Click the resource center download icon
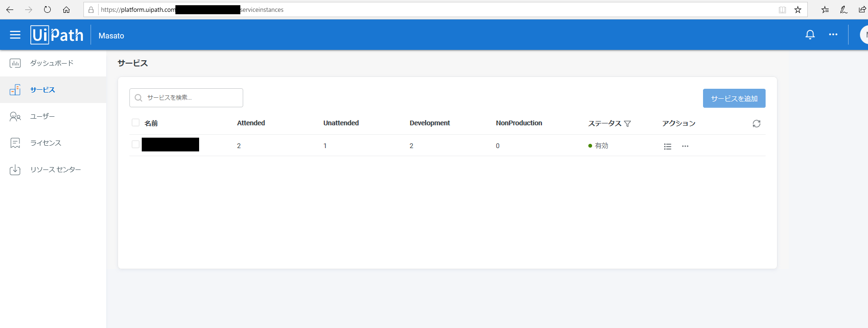868x328 pixels. tap(15, 169)
